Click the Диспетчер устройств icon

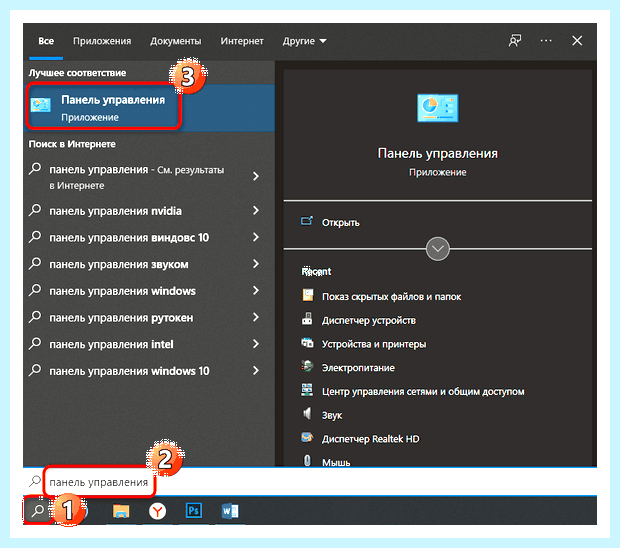pyautogui.click(x=307, y=319)
